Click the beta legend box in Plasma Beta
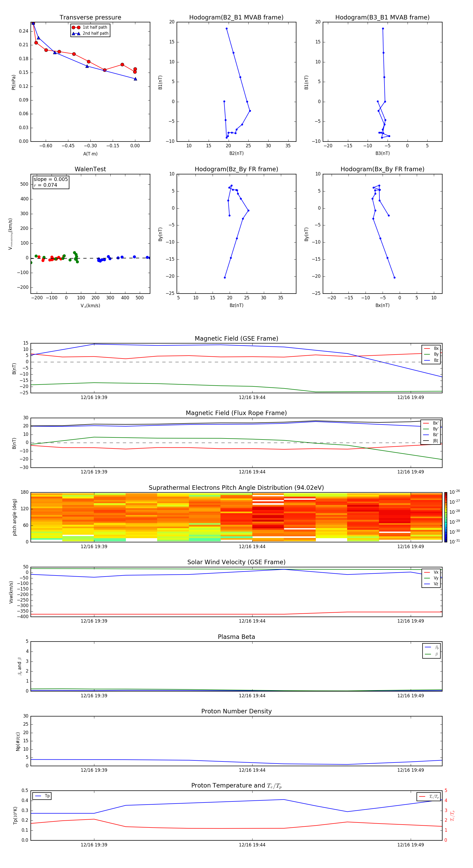 [x=431, y=651]
